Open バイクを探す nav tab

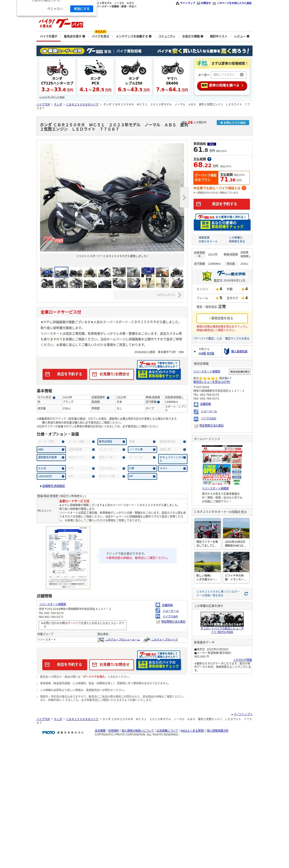(x=48, y=36)
